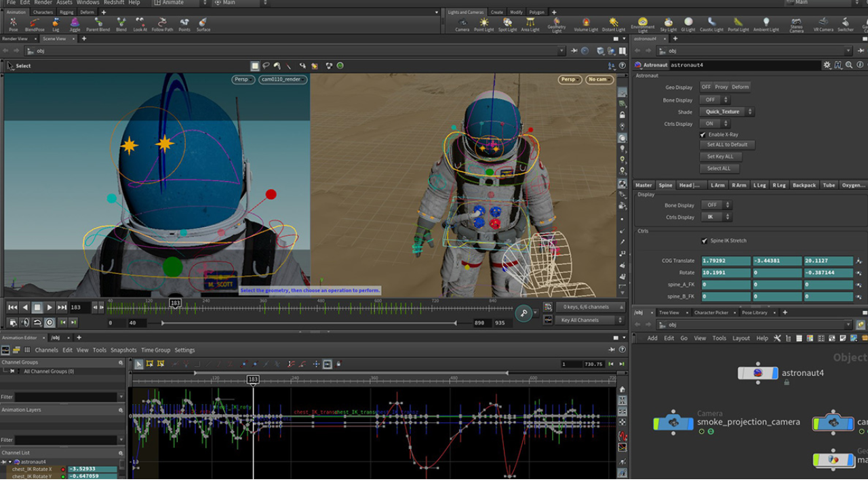Switch to the Backpack tab
This screenshot has height=488, width=868.
click(x=804, y=185)
